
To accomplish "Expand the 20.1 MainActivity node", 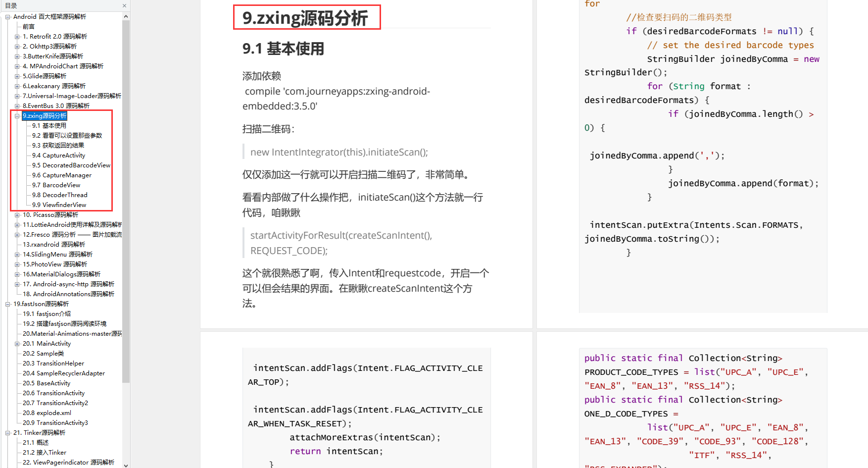I will click(17, 344).
